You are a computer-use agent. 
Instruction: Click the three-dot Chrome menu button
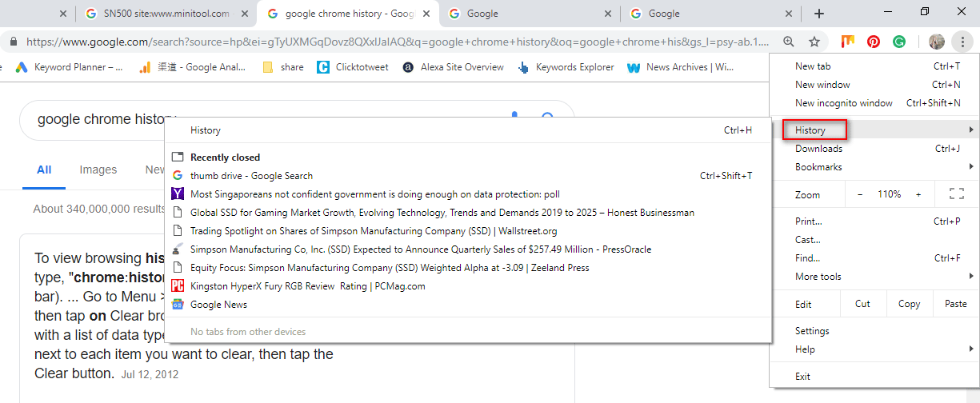962,42
